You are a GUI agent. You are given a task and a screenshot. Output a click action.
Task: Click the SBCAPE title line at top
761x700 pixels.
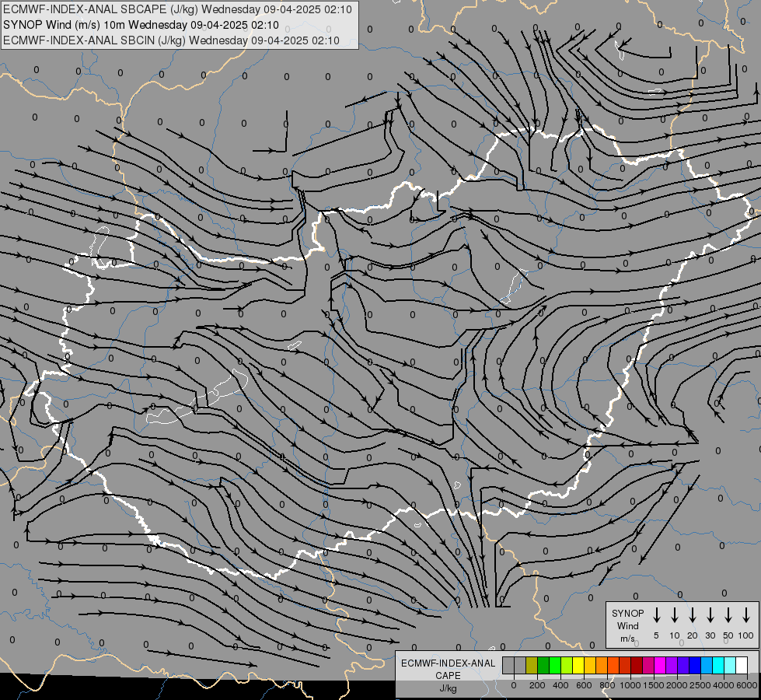[177, 9]
